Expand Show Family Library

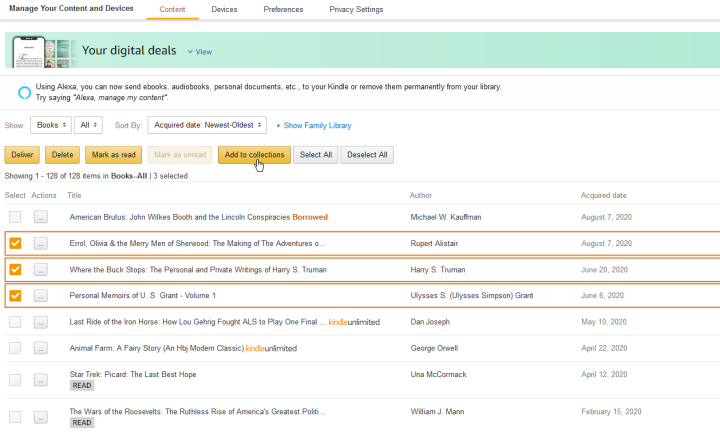317,125
